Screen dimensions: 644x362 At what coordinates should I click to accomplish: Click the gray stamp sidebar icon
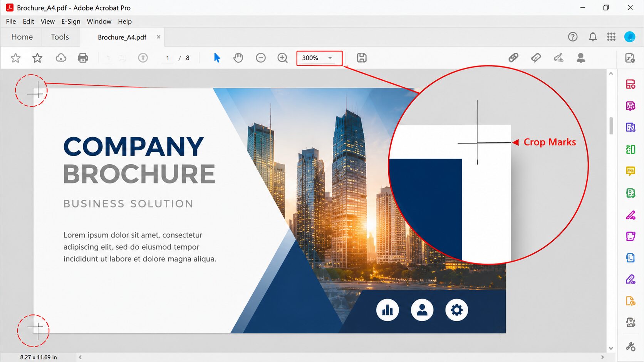coord(631,322)
